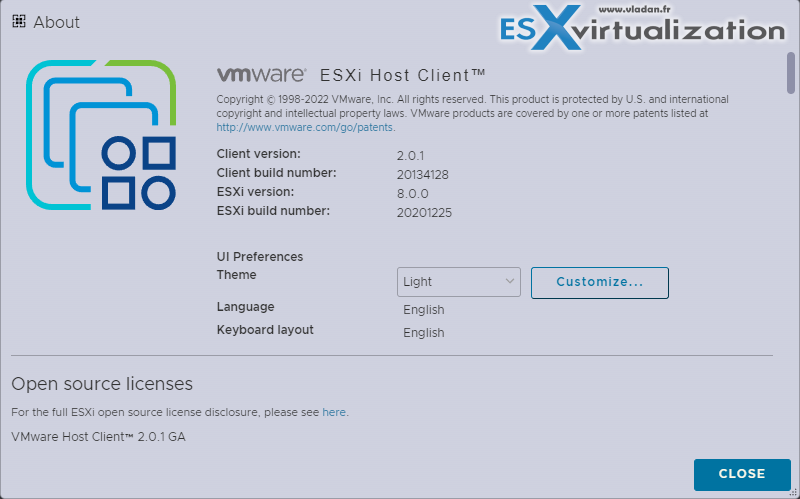The width and height of the screenshot is (800, 499).
Task: Click the client version value 2.0.1
Action: 410,156
